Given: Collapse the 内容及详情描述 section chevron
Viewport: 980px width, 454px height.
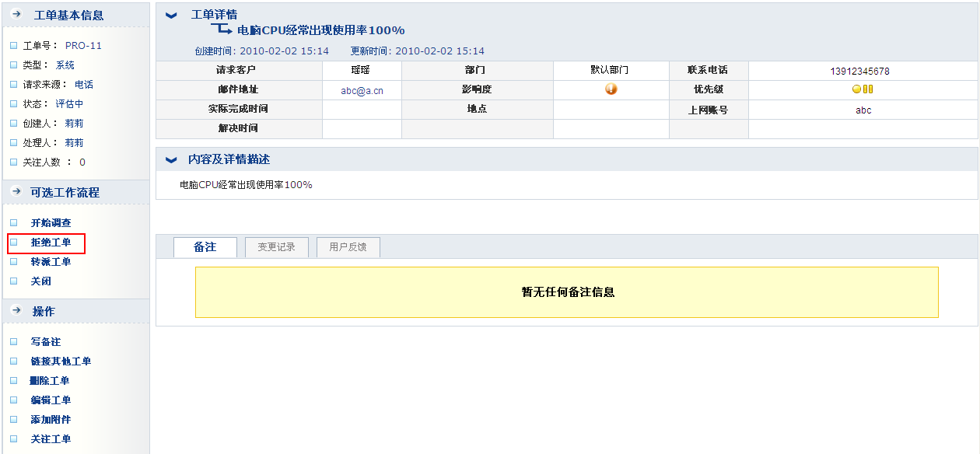Looking at the screenshot, I should click(172, 159).
